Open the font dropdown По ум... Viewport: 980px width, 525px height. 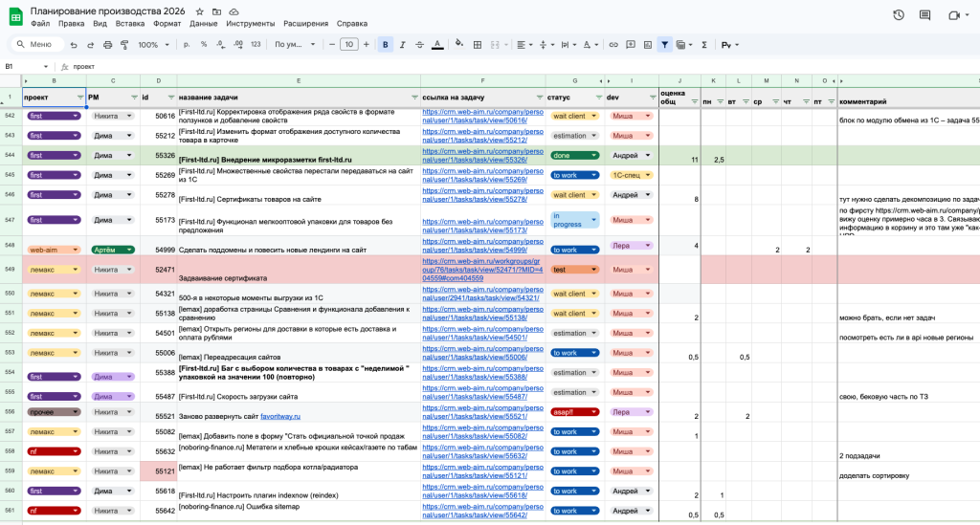[295, 44]
